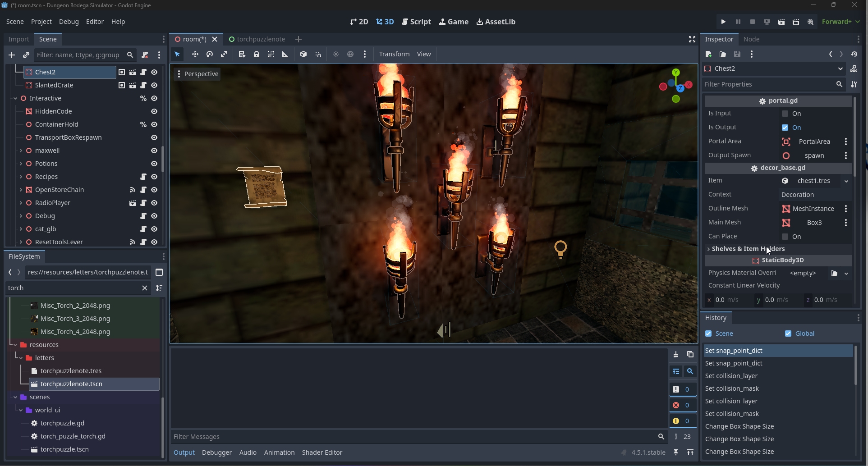Select torchpuzzle.gd in FileSystem

[62, 423]
